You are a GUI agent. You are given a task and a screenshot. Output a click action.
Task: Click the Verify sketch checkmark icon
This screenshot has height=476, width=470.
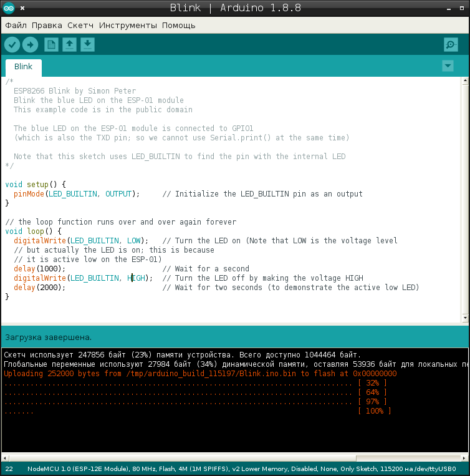point(12,45)
